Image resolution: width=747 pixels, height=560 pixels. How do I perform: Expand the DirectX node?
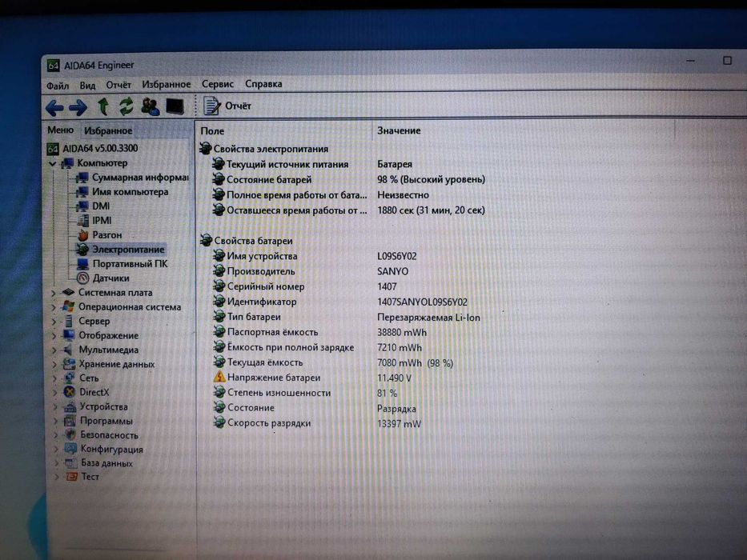tap(55, 393)
